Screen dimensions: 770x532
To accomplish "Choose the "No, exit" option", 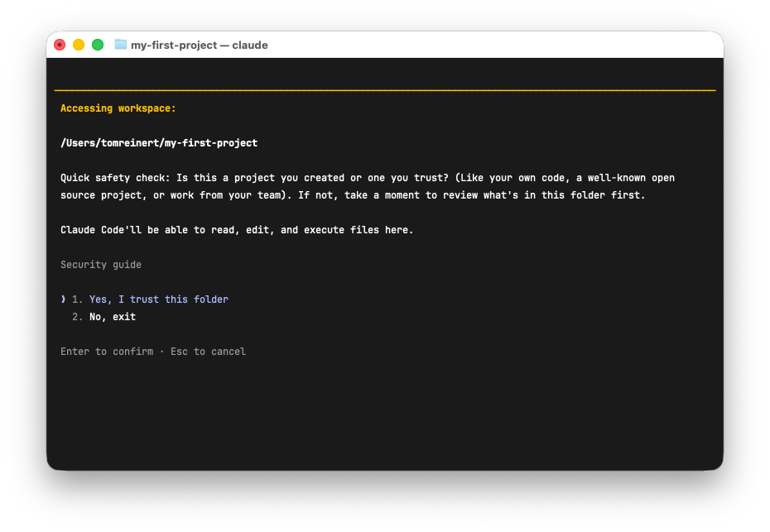I will 113,317.
